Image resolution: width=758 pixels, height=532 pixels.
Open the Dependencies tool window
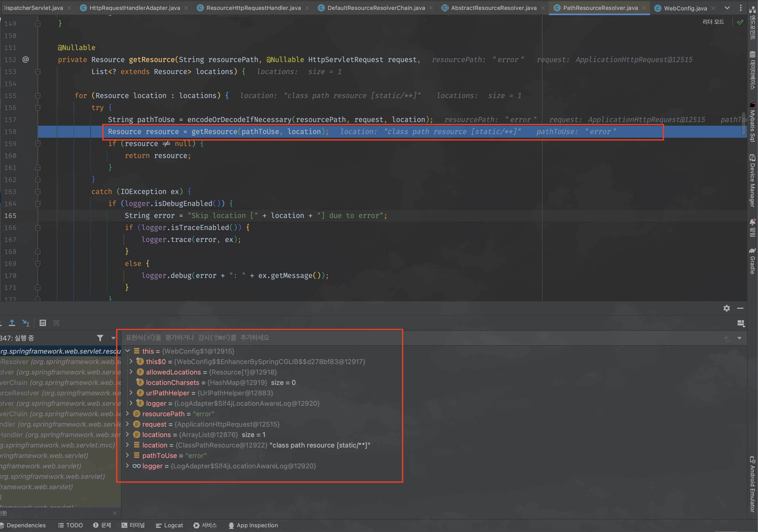click(x=22, y=525)
